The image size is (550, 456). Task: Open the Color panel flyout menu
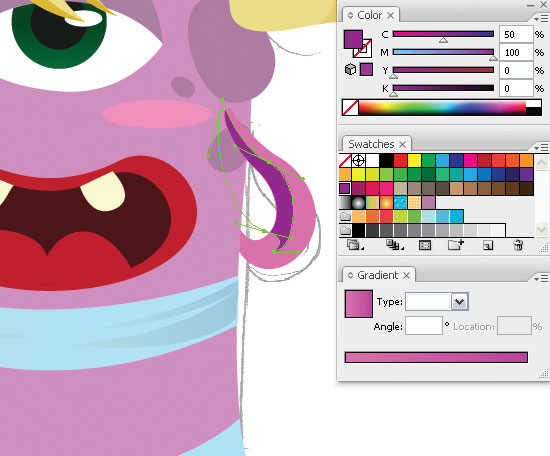click(x=541, y=18)
